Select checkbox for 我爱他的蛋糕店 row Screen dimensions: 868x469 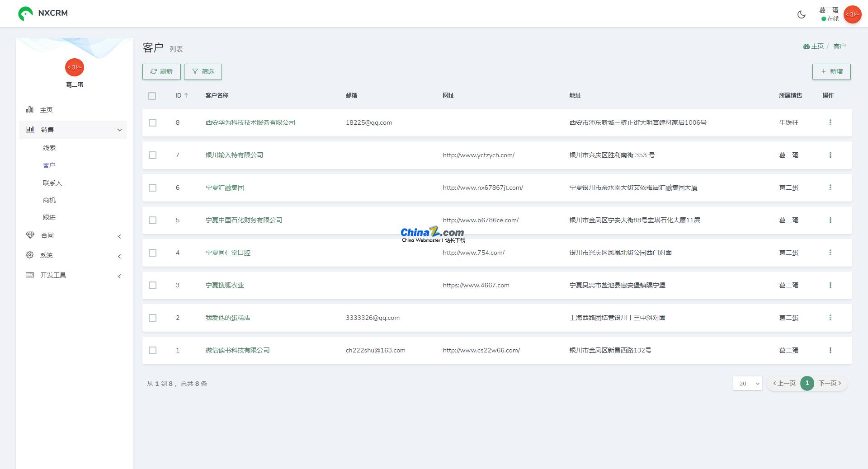152,318
